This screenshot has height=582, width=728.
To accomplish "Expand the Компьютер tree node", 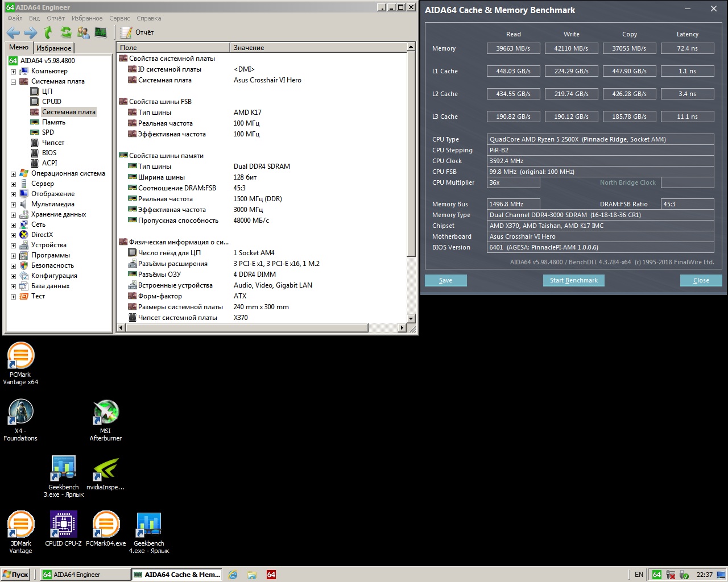I will pyautogui.click(x=13, y=72).
